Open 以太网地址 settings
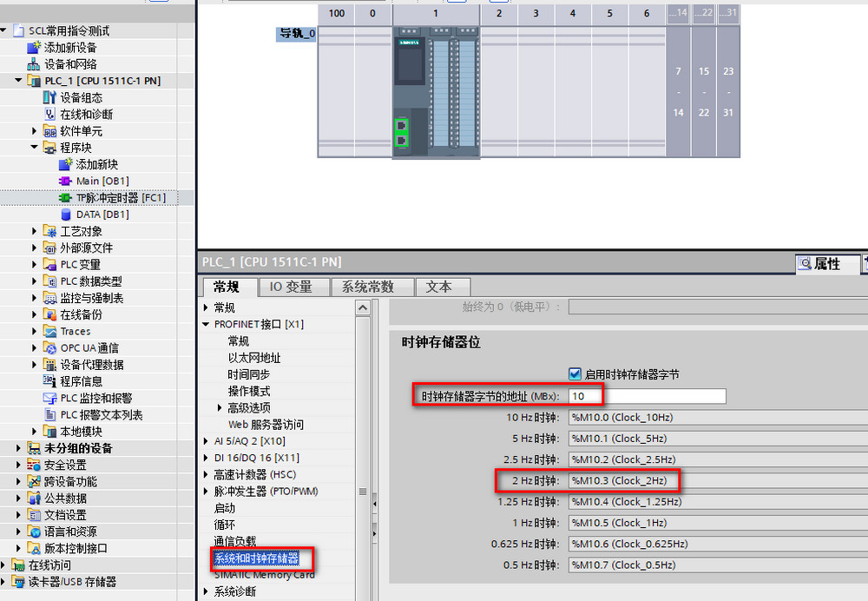This screenshot has height=601, width=868. point(254,358)
